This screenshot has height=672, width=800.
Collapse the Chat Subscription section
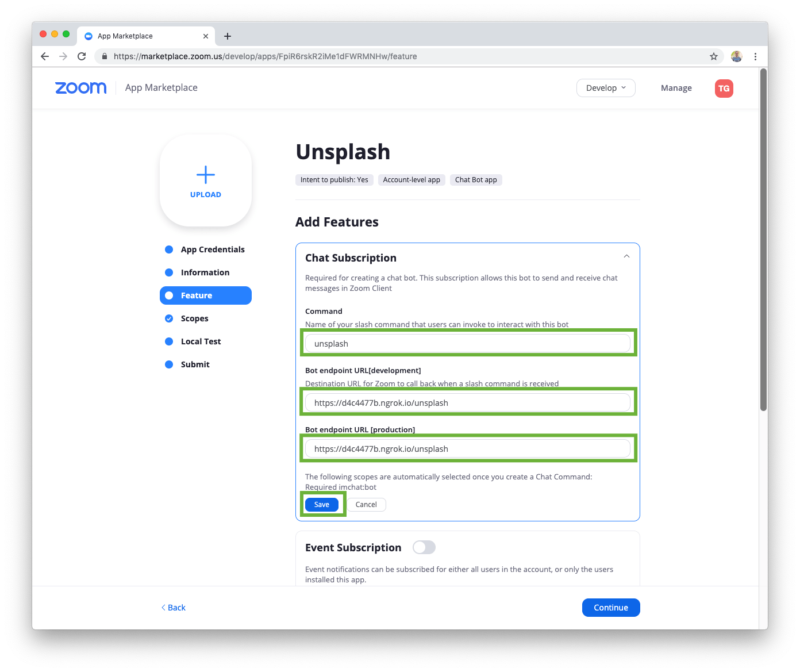626,256
